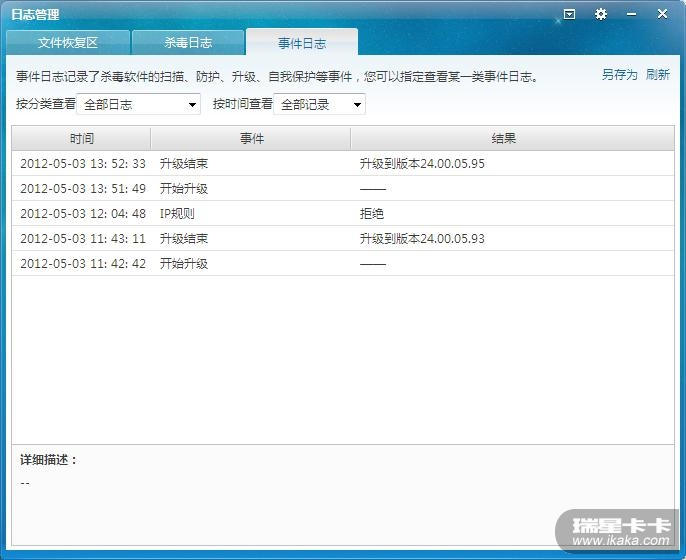
Task: Select the 事件日志 tab
Action: click(302, 42)
